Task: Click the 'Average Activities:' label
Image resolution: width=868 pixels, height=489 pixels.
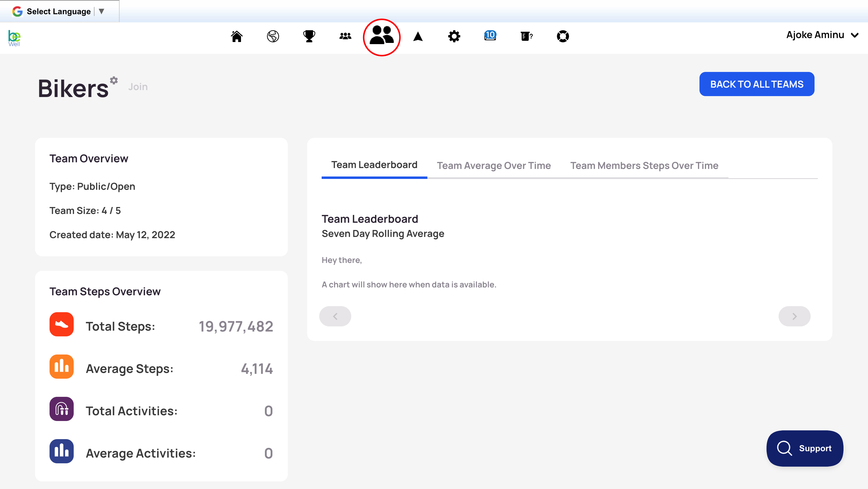Action: [140, 453]
